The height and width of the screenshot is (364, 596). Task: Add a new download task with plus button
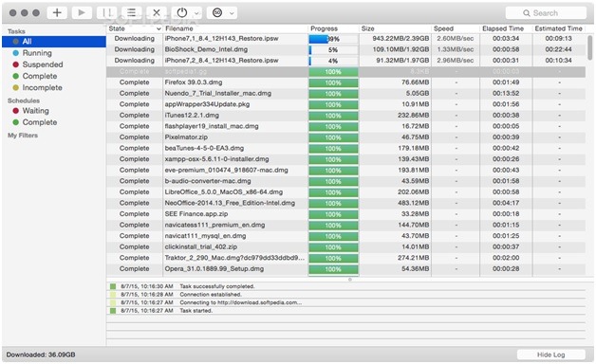point(57,12)
